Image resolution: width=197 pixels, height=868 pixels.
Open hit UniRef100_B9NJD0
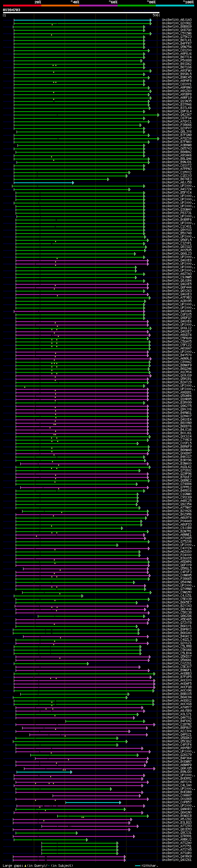[x=177, y=772]
